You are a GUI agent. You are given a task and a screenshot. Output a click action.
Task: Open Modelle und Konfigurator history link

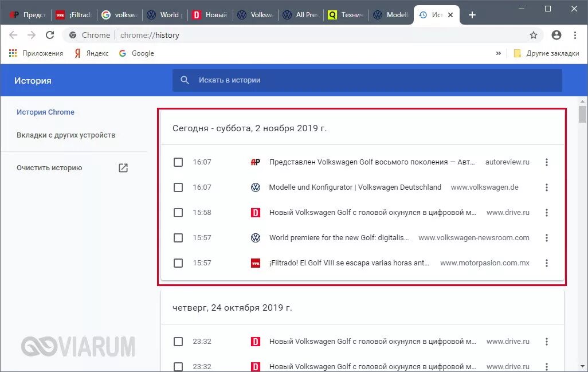[x=355, y=187]
